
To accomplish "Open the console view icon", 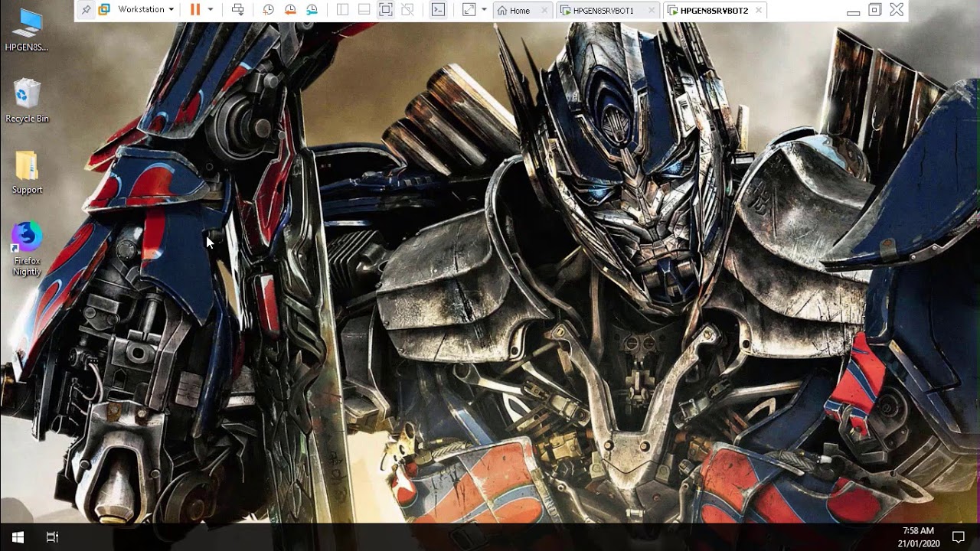I will pyautogui.click(x=438, y=10).
